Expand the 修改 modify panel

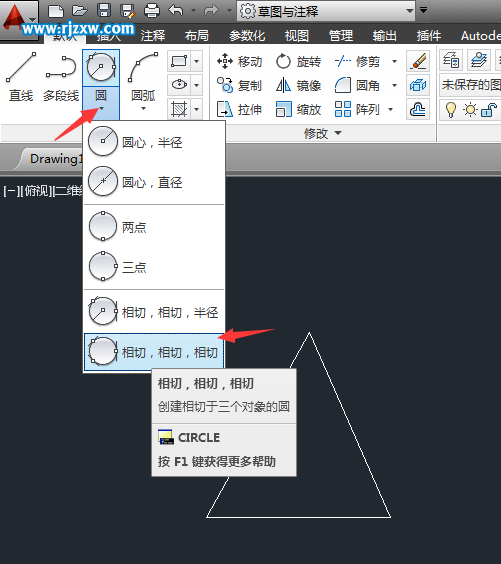[323, 133]
